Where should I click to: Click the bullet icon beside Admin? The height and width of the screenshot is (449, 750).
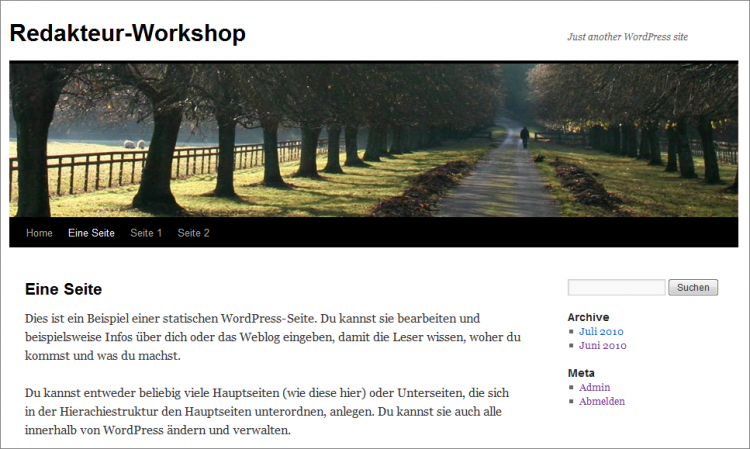(x=571, y=388)
